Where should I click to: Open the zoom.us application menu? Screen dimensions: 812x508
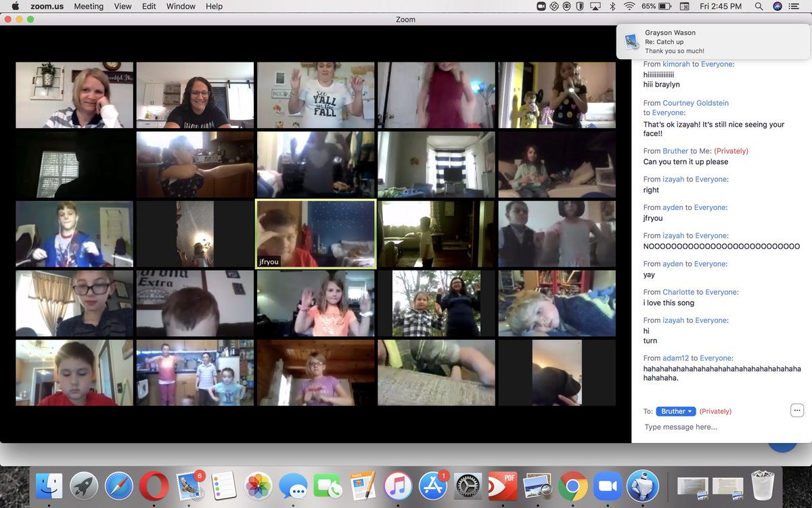(47, 6)
